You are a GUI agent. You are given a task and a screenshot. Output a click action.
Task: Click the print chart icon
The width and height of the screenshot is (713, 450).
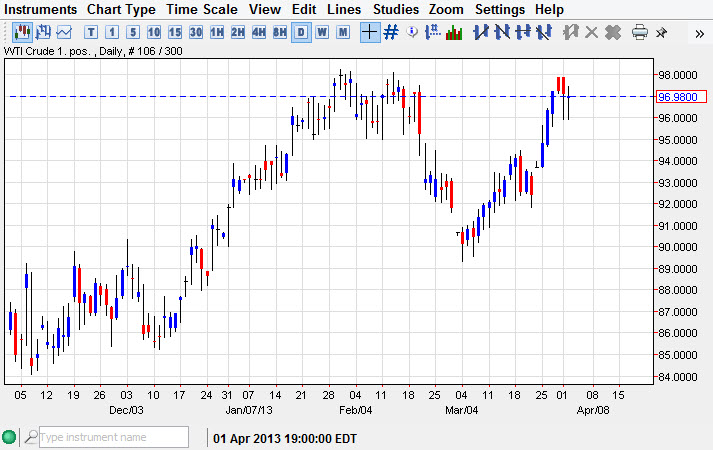640,32
